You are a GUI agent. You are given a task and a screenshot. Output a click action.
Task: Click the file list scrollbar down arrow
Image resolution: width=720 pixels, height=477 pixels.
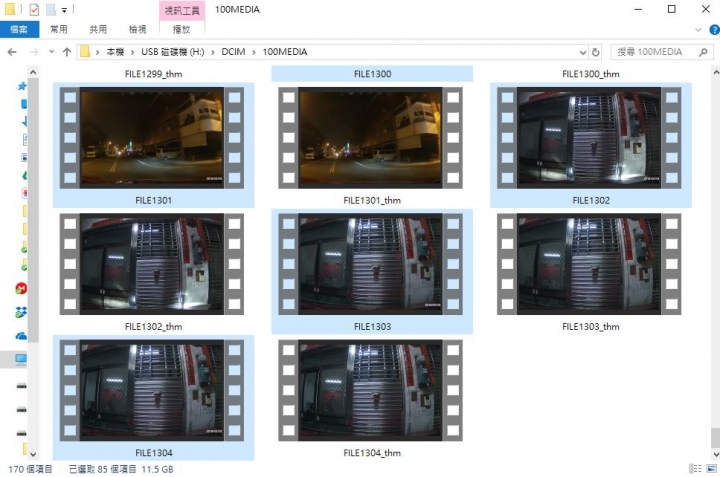(715, 454)
